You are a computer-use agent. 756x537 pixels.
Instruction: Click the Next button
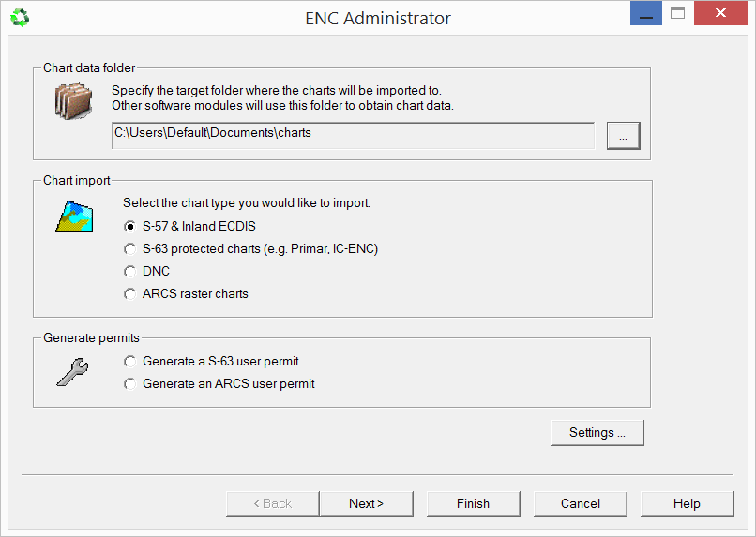[x=366, y=503]
